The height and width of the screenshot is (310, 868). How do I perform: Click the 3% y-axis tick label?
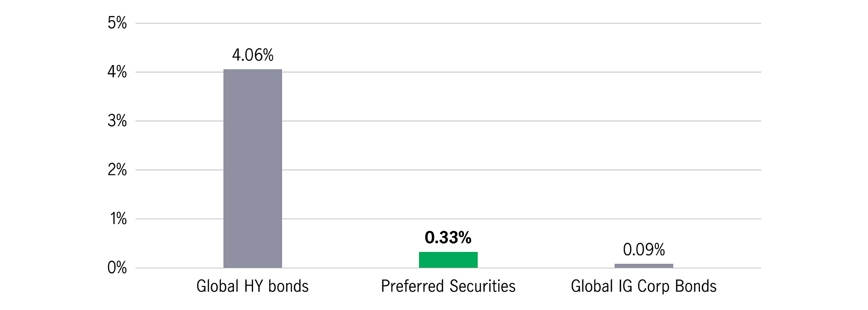pyautogui.click(x=117, y=121)
